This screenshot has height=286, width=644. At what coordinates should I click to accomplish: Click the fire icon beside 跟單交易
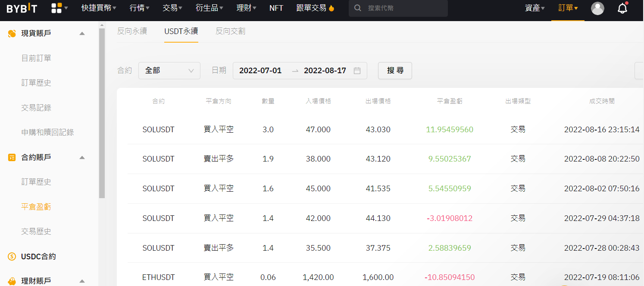pos(331,8)
